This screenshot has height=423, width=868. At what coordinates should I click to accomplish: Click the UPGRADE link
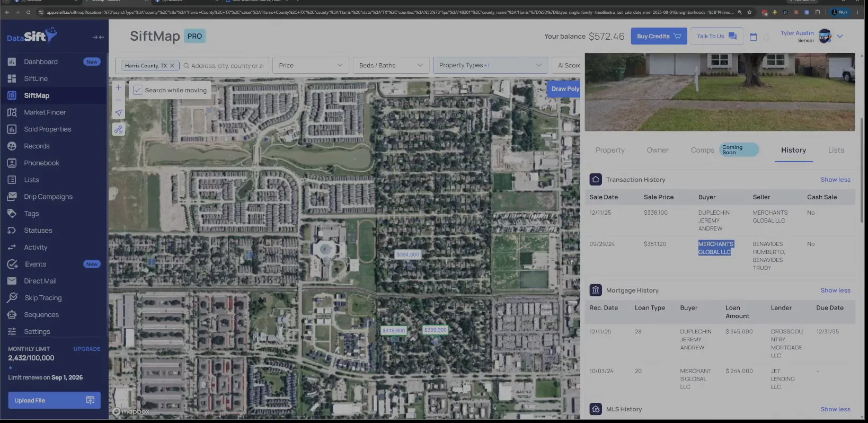[87, 349]
